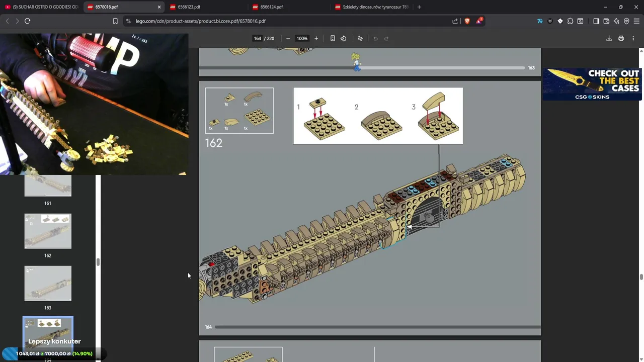Switch to the 6566123.pdf tab
644x362 pixels.
click(x=206, y=7)
